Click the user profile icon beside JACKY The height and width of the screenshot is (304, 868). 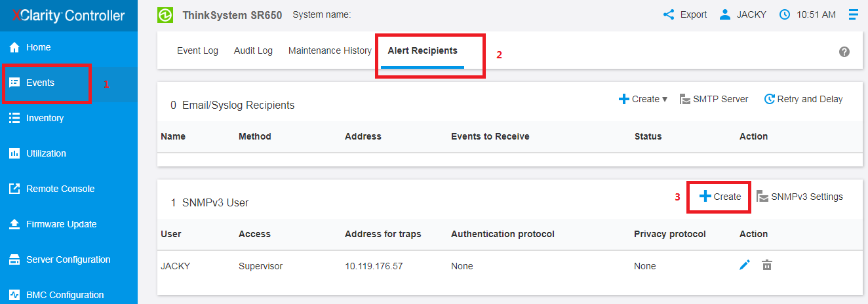coord(724,14)
